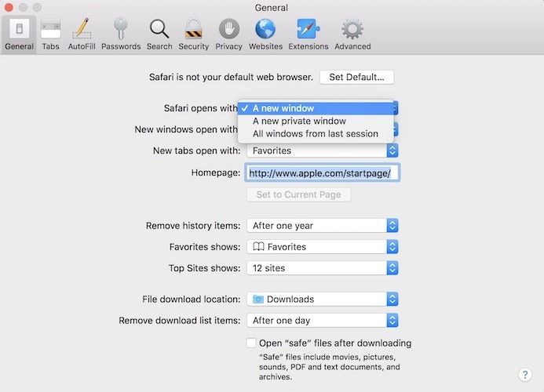Expand the New tabs open with dropdown
544x392 pixels.
(x=322, y=151)
